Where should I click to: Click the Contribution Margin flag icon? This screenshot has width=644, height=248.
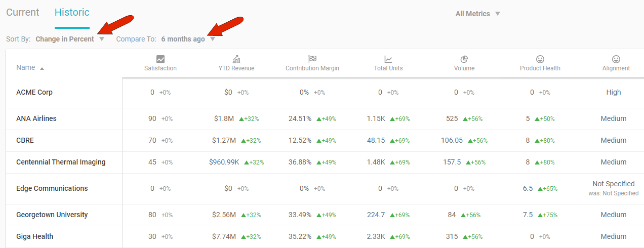[312, 59]
